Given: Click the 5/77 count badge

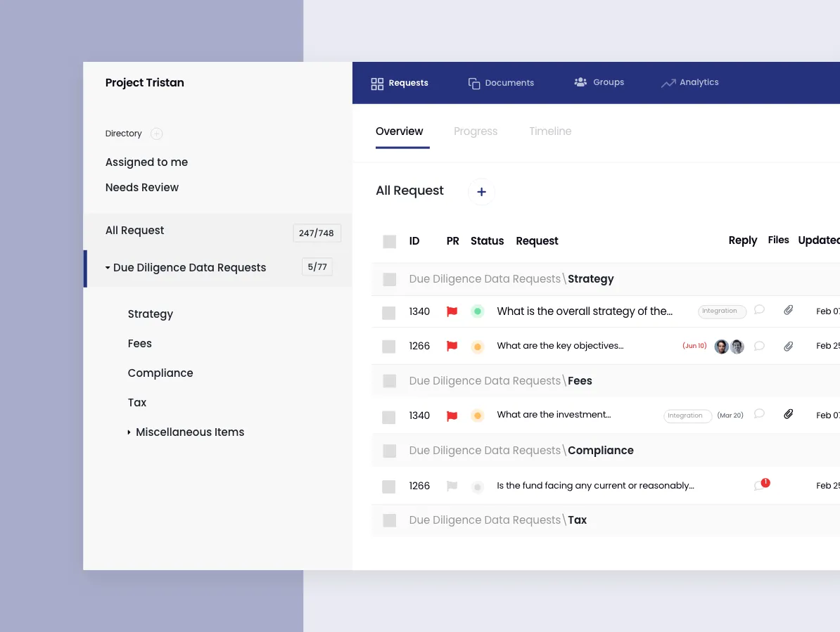Looking at the screenshot, I should click(x=317, y=267).
